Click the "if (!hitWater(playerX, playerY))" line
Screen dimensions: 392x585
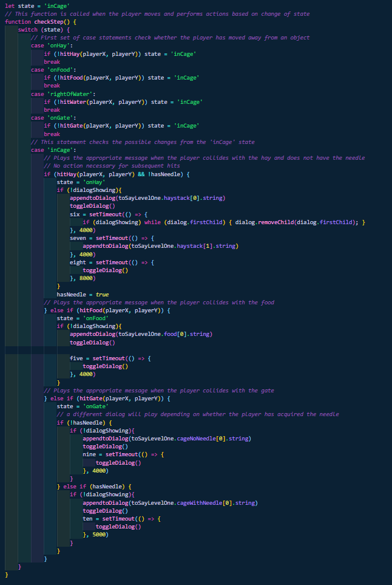pos(123,102)
